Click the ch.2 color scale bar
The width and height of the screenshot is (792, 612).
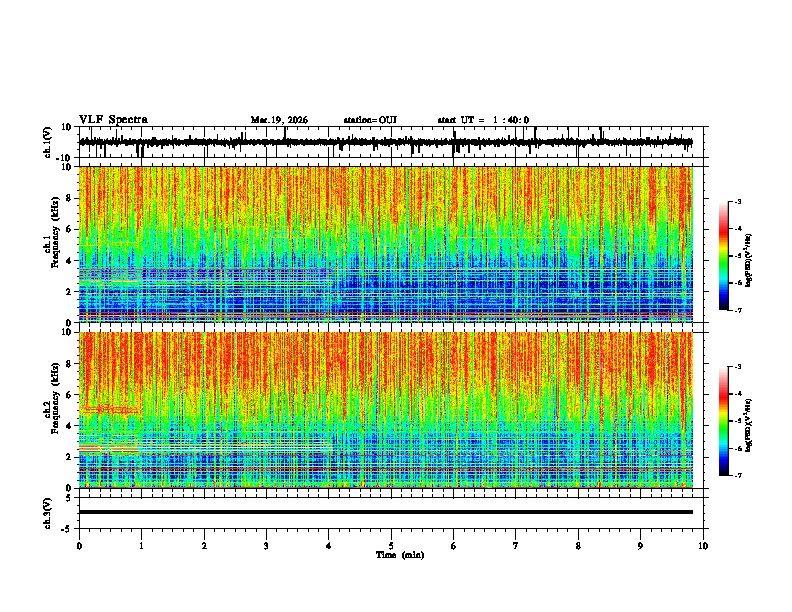(x=724, y=421)
